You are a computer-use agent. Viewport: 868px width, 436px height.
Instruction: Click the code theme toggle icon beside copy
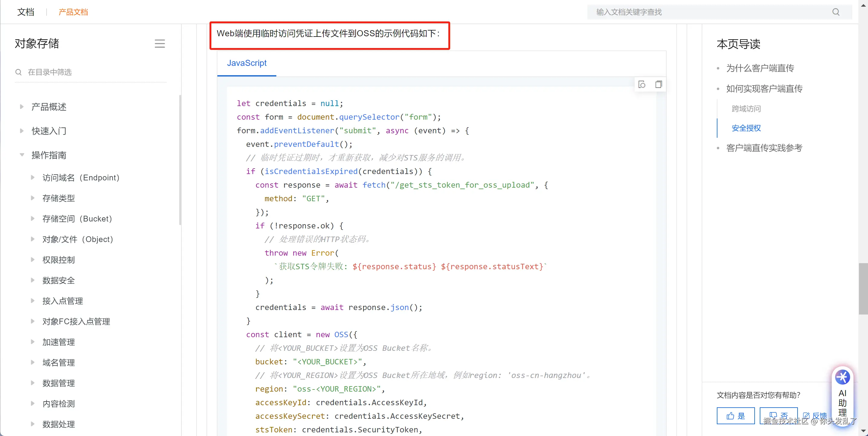642,84
